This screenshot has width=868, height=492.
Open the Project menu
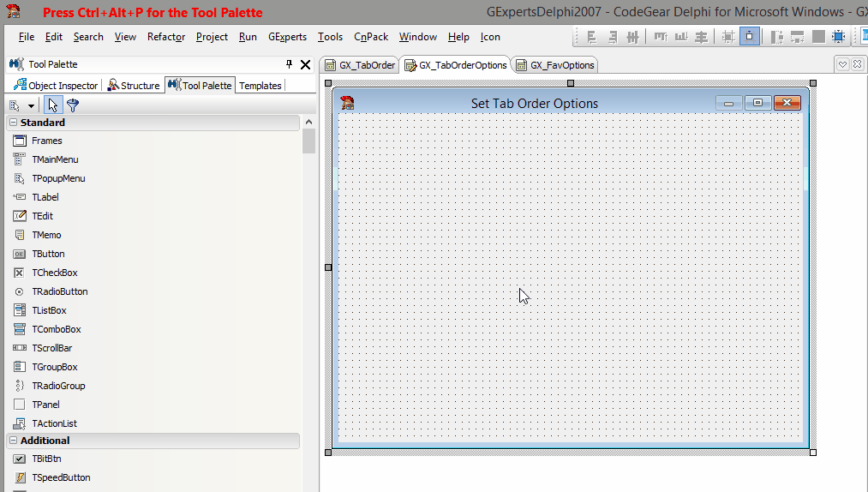click(x=212, y=37)
